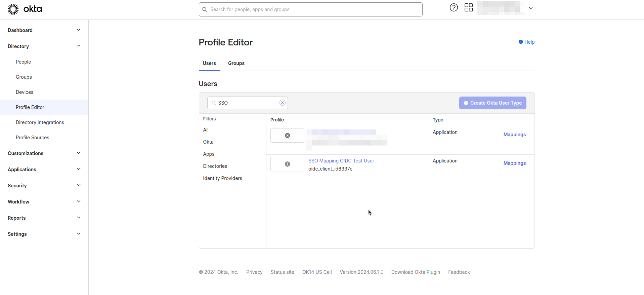Open the Feedback footer link

[459, 272]
